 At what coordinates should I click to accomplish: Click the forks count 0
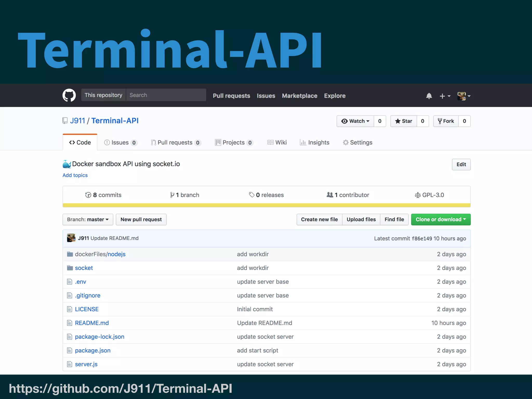464,121
